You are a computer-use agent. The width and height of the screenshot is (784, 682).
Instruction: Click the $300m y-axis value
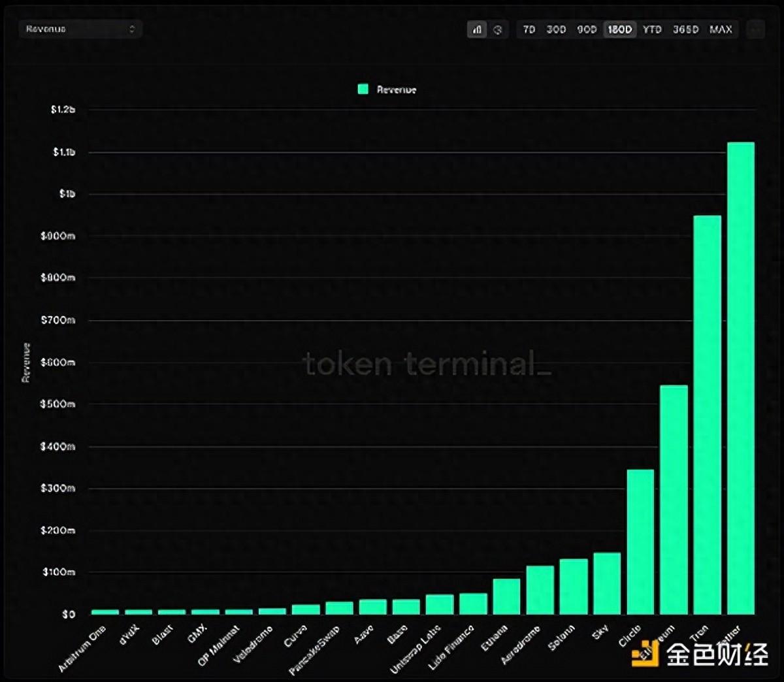(58, 488)
